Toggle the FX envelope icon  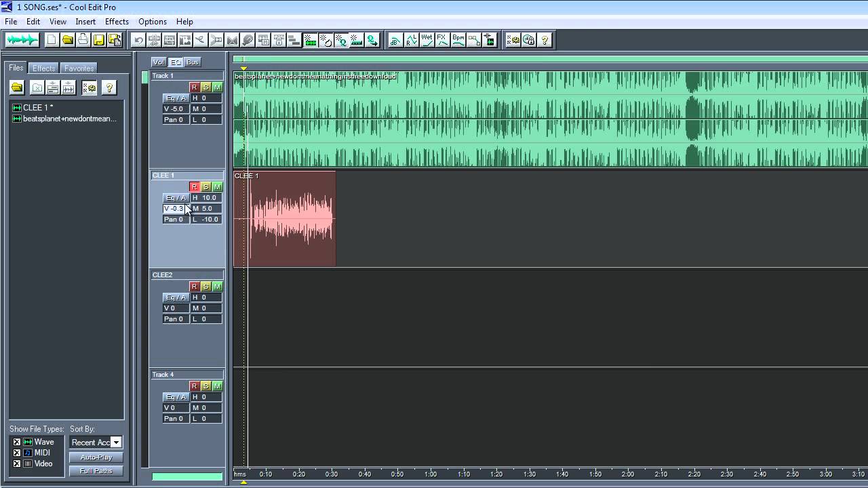tap(442, 40)
